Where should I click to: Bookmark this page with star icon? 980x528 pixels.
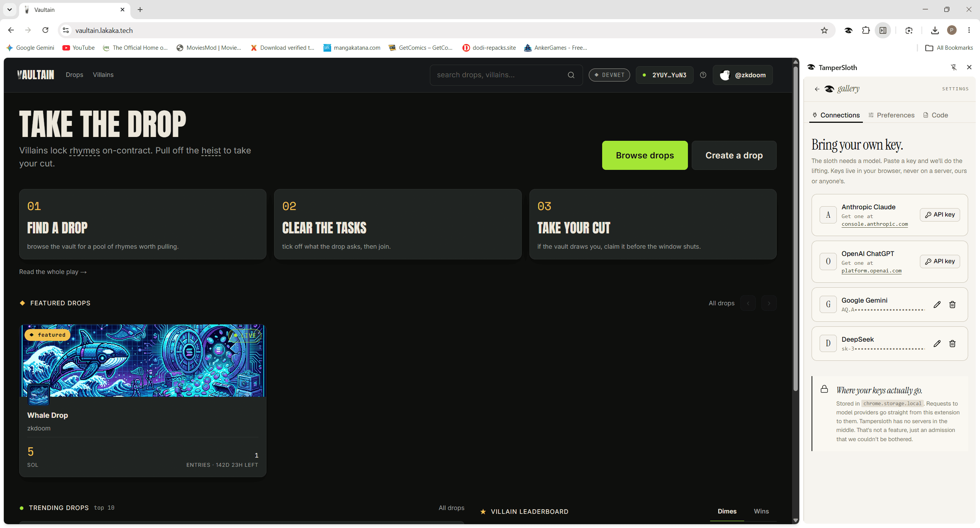[x=824, y=30]
